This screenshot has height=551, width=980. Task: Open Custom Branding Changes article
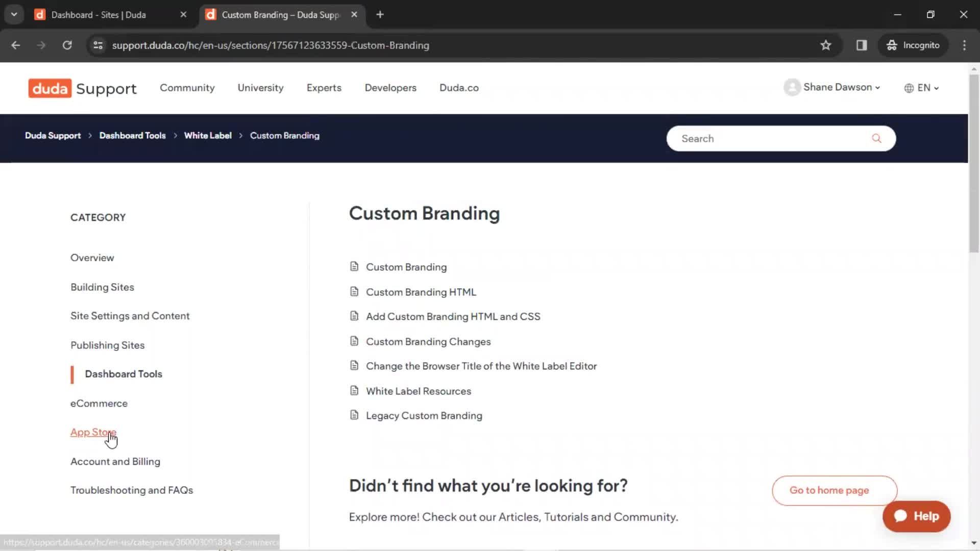[x=428, y=341]
